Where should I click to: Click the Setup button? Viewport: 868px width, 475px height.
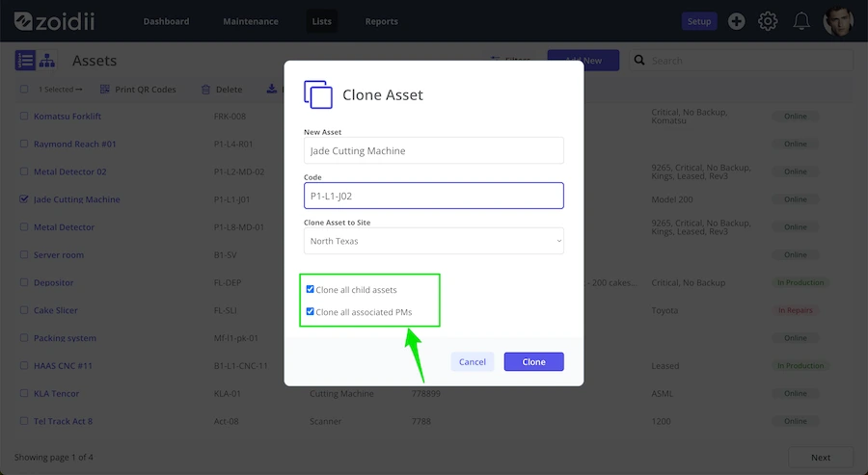tap(699, 21)
